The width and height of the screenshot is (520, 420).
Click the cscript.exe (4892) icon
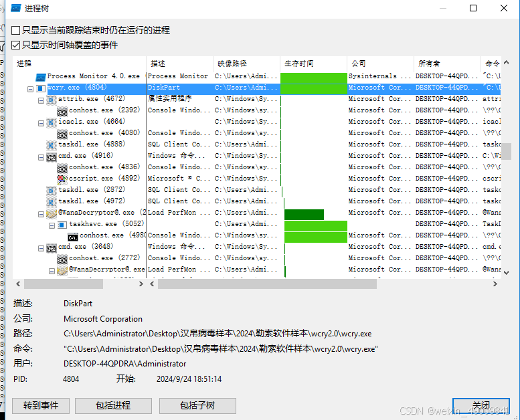62,179
